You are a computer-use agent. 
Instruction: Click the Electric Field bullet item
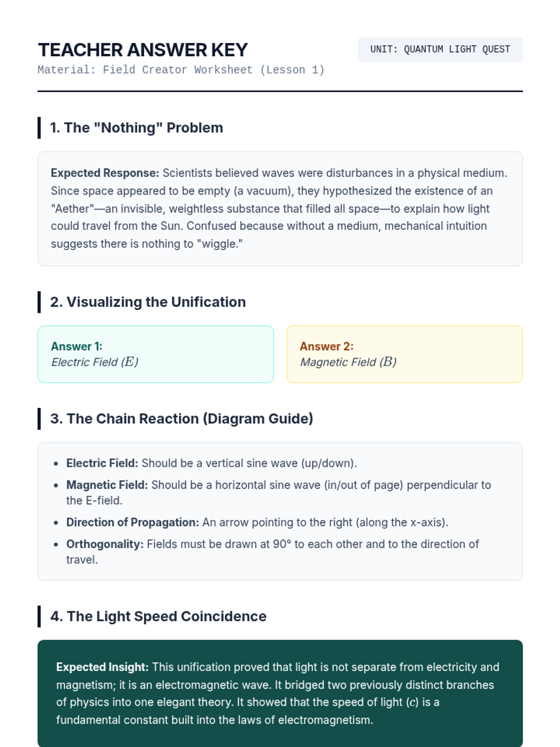click(211, 463)
